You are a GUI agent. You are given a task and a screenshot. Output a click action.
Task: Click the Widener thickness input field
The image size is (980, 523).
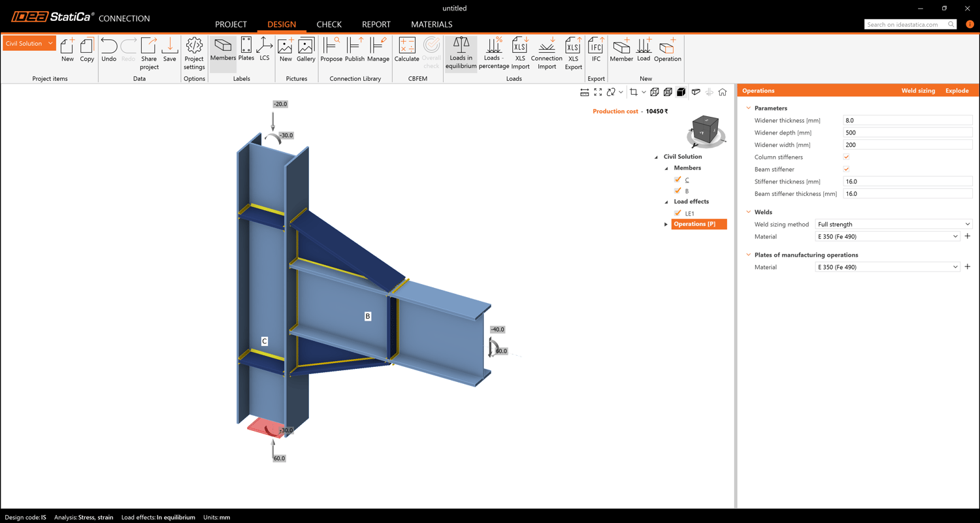click(907, 120)
